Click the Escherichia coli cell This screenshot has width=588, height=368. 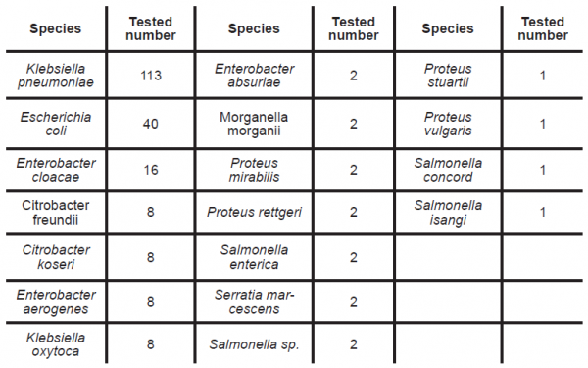(56, 124)
